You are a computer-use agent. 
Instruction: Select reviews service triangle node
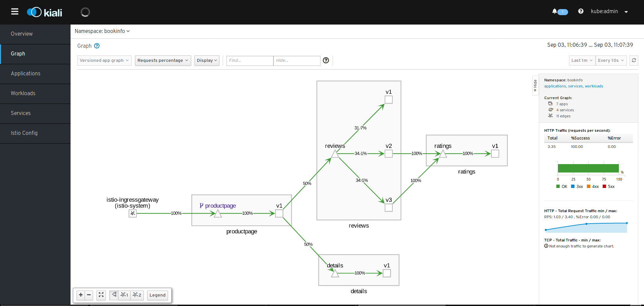tap(335, 154)
